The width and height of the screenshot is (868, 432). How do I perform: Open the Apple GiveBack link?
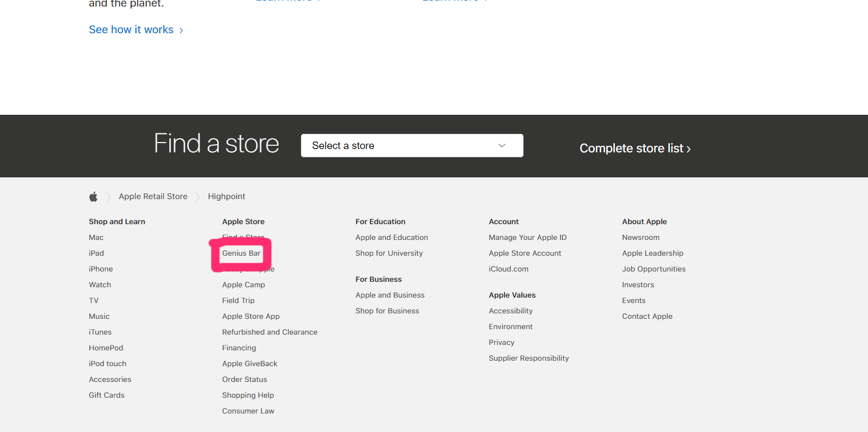tap(250, 363)
